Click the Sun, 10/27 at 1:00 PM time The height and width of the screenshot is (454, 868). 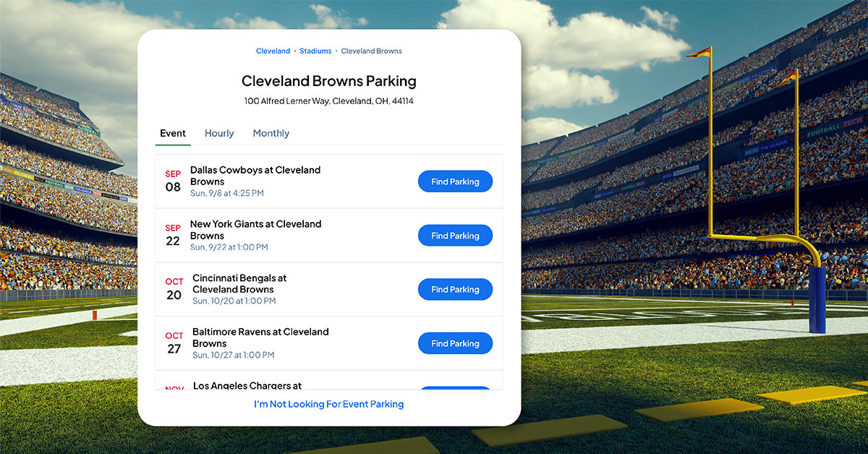tap(234, 355)
